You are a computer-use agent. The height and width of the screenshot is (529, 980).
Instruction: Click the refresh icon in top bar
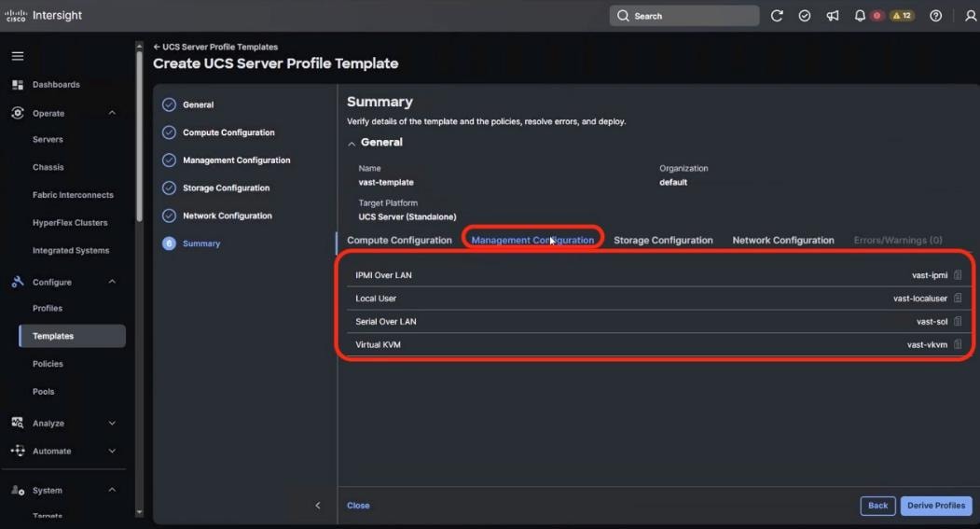(x=777, y=16)
